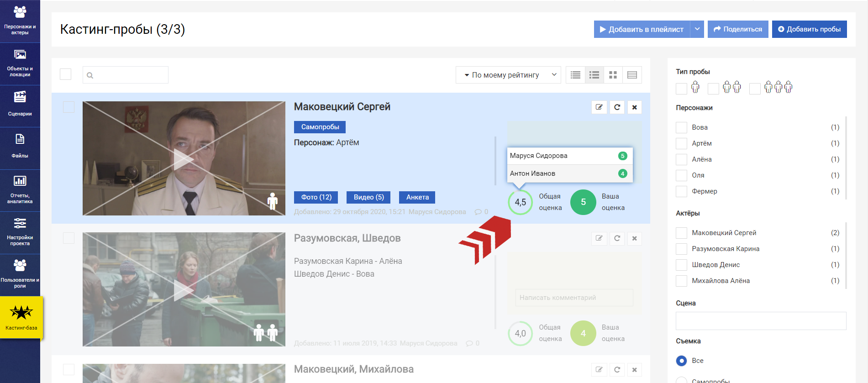Open Анкета of Маковецкий Сергей
This screenshot has height=383, width=868.
click(417, 197)
